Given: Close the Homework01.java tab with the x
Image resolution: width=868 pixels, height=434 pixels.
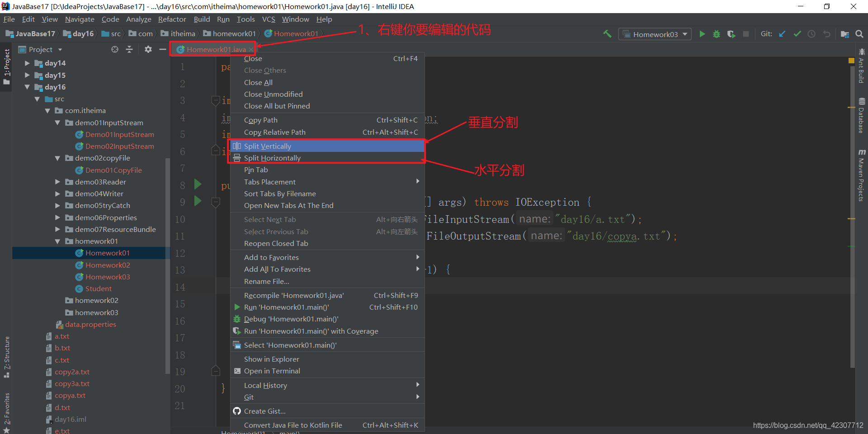Looking at the screenshot, I should [x=251, y=50].
